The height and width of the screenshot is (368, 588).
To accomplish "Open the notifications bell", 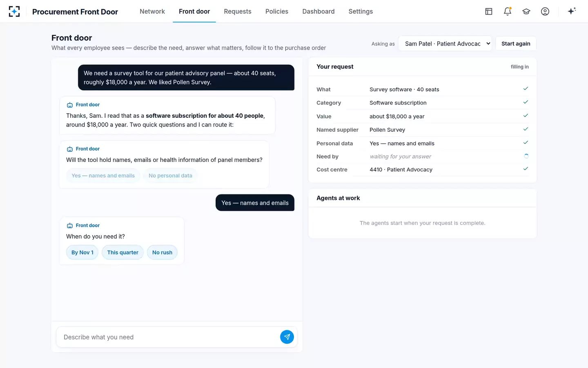I will 508,11.
